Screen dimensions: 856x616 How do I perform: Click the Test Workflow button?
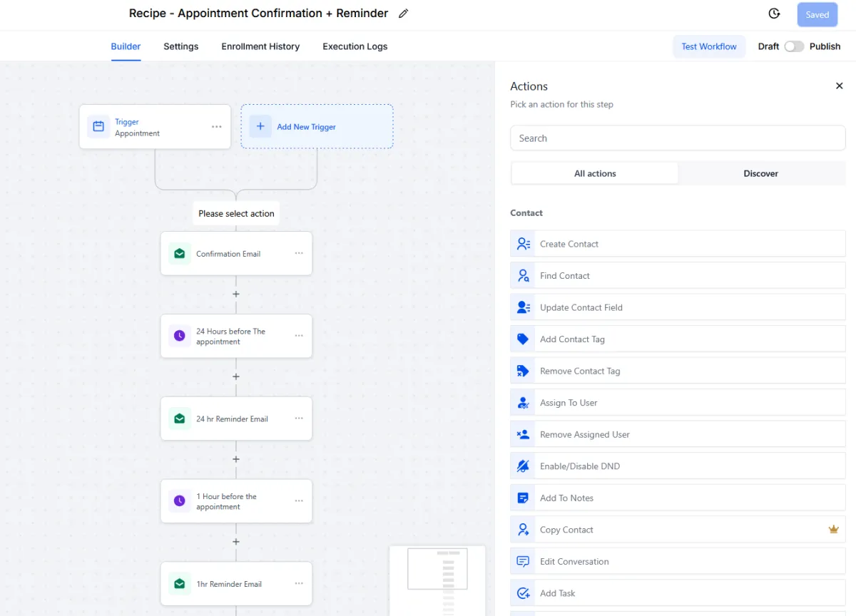click(x=709, y=46)
